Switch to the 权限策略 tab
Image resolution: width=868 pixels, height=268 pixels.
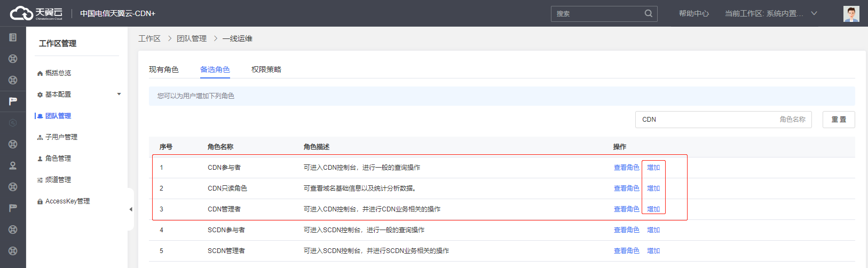click(x=266, y=69)
